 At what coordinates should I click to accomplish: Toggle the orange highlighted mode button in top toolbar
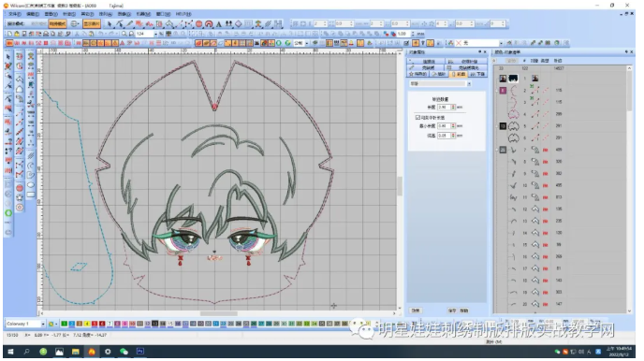pyautogui.click(x=57, y=24)
